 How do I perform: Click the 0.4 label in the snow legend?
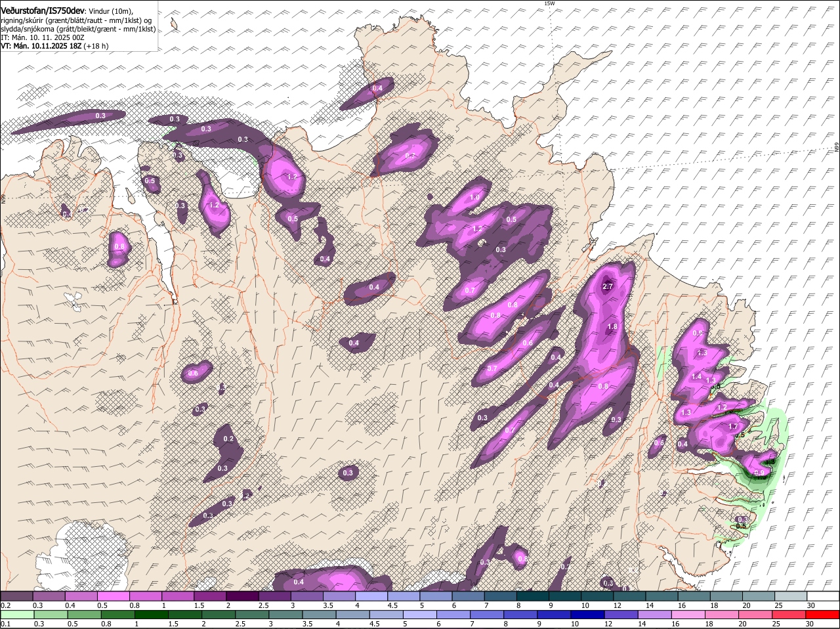(70, 605)
